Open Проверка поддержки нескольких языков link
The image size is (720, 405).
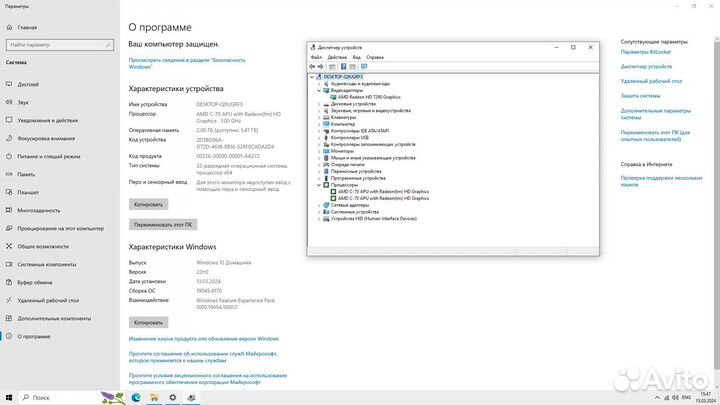[x=662, y=181]
